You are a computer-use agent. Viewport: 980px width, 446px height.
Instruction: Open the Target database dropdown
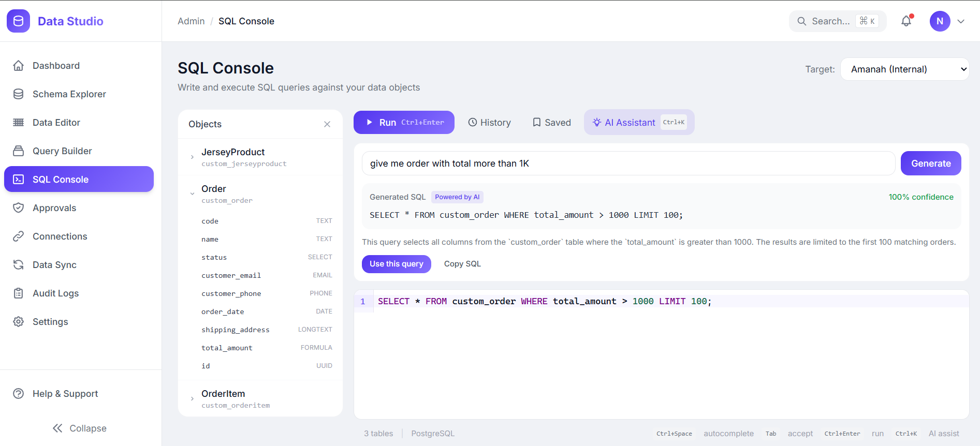tap(904, 69)
